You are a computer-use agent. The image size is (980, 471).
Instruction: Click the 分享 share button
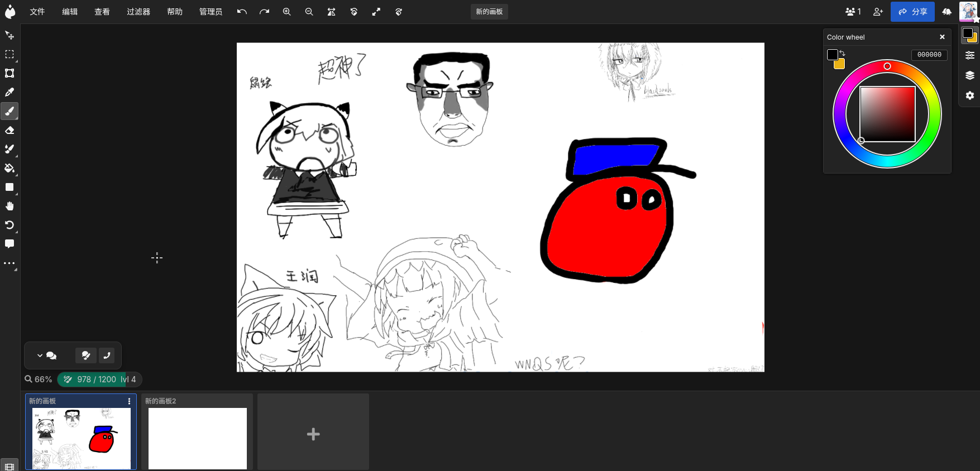912,12
